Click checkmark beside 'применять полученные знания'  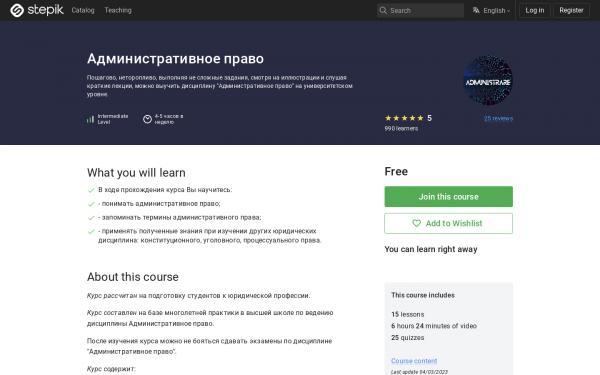(91, 232)
